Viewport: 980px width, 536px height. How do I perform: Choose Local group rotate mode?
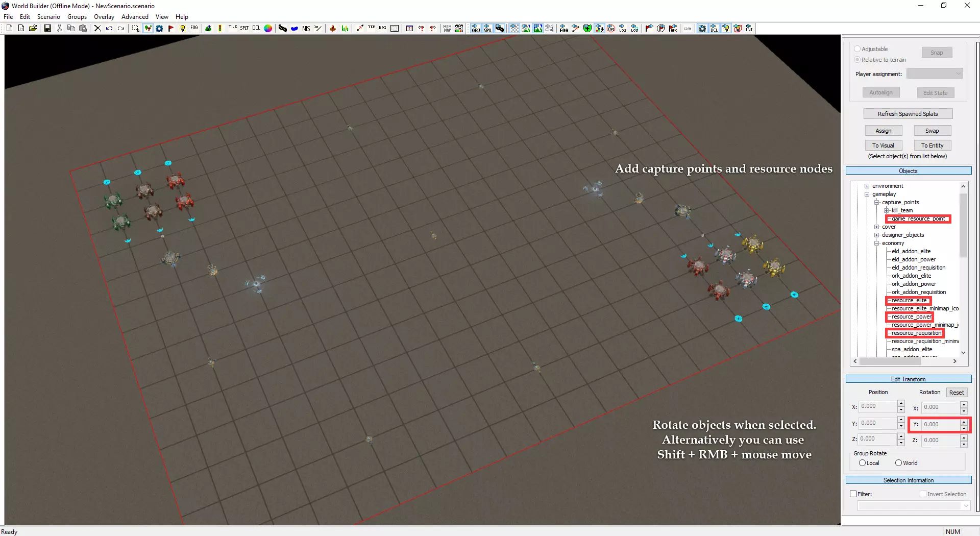(863, 463)
